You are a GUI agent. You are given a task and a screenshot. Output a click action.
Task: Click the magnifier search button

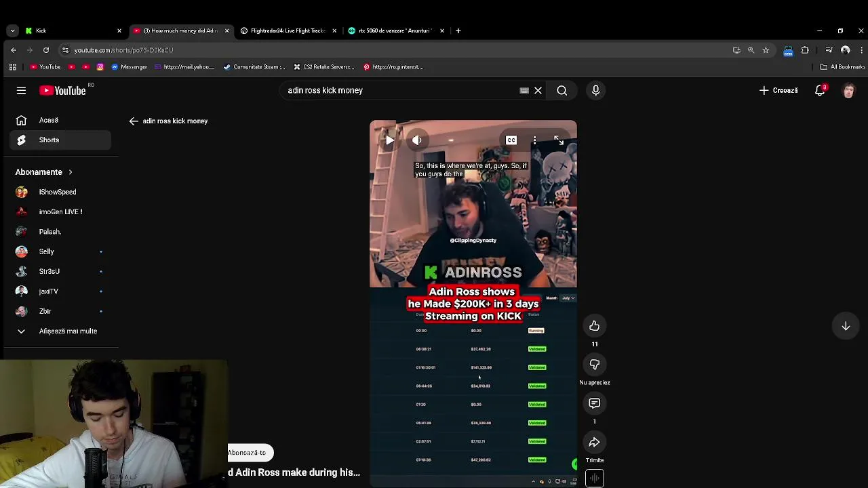(x=561, y=90)
